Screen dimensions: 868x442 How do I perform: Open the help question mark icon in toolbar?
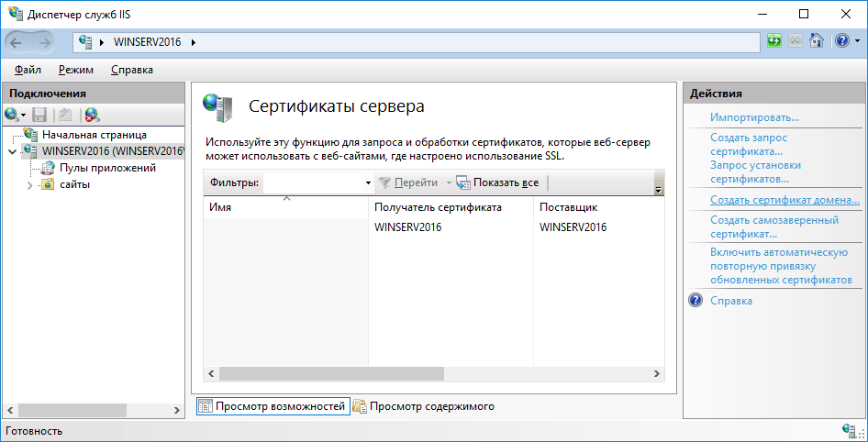(x=841, y=41)
